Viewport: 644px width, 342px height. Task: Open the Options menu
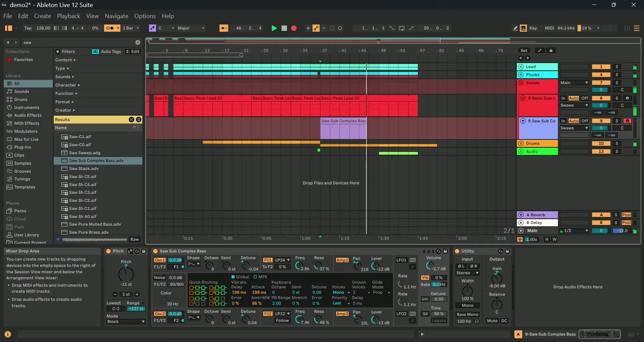pos(145,16)
